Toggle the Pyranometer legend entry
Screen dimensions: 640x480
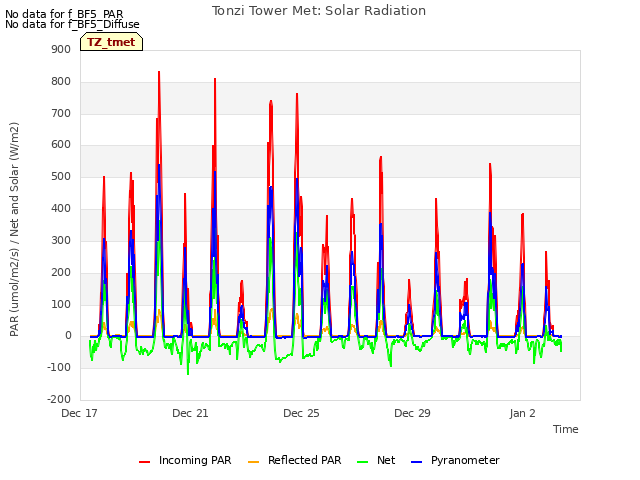click(455, 460)
